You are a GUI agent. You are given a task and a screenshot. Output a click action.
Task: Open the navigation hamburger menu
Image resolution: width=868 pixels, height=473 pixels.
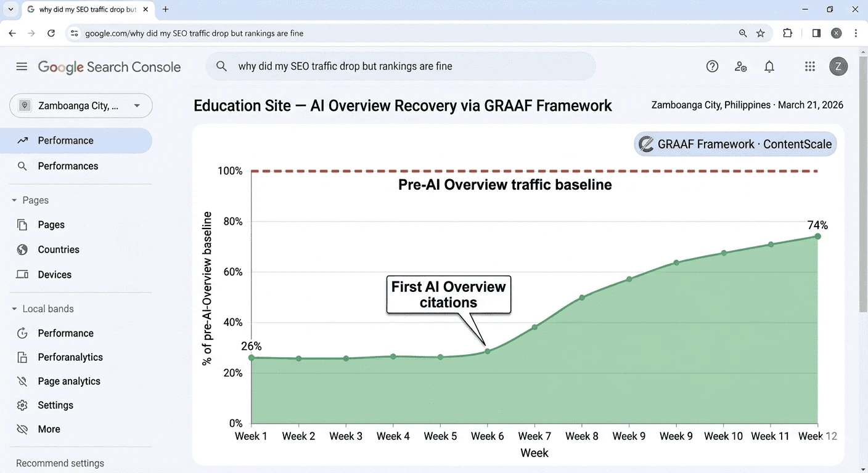[x=22, y=66]
